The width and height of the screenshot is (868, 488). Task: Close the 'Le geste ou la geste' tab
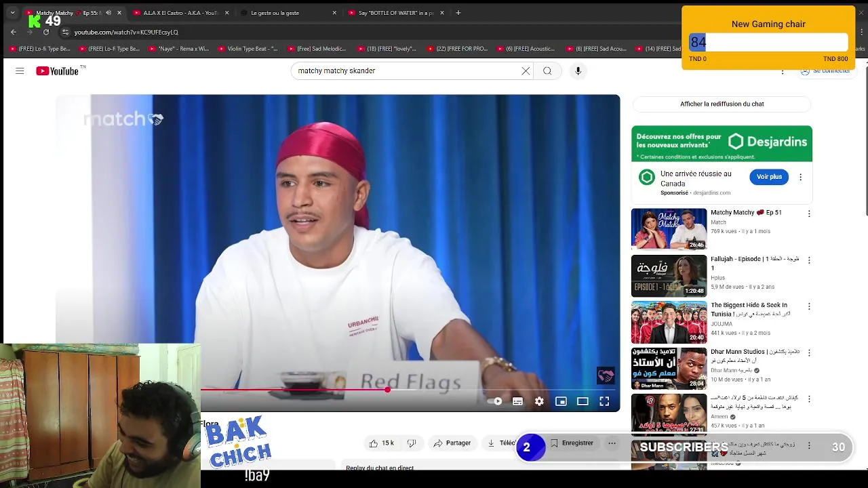coord(334,13)
